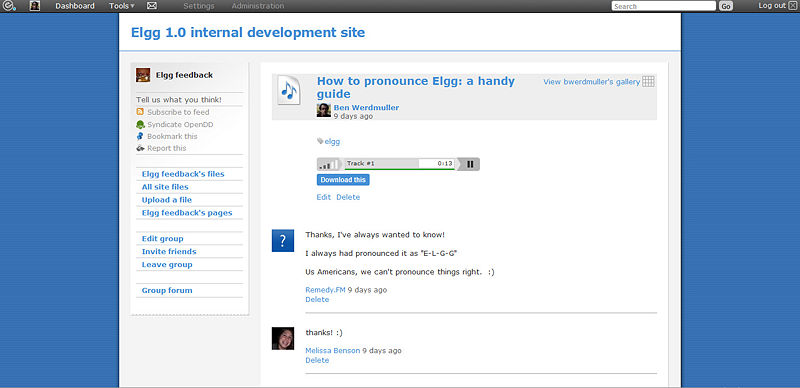Screen dimensions: 800x388
Task: Open Melissa Benson's avatar thumbnail
Action: coord(283,338)
